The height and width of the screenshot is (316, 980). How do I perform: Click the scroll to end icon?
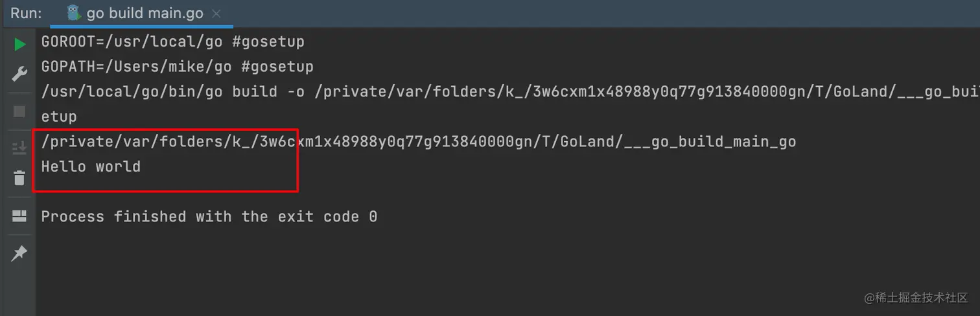19,148
